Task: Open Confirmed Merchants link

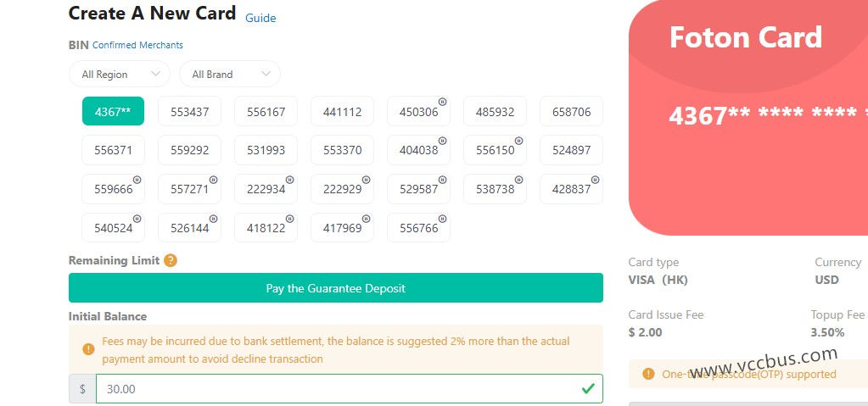Action: pos(137,45)
